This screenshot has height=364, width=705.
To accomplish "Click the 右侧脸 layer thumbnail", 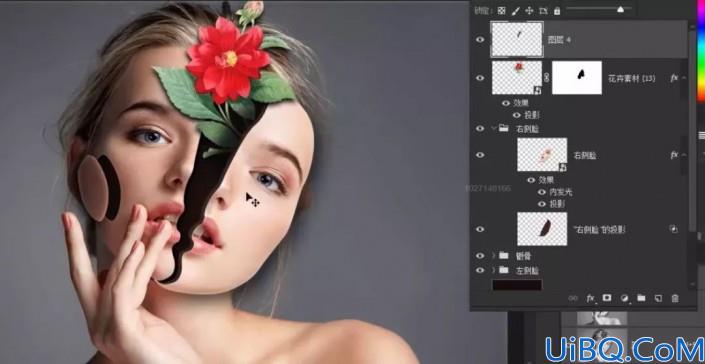I will [542, 155].
